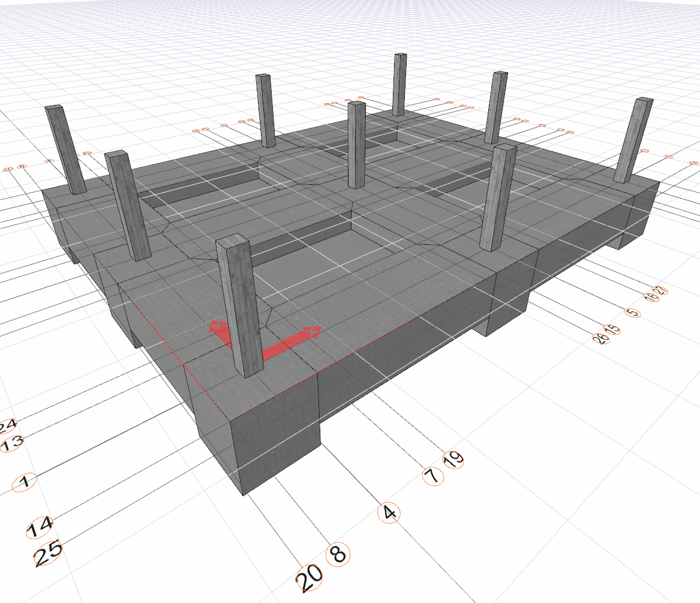
Task: Select grid axis bubble labeled 14
Action: [x=40, y=527]
